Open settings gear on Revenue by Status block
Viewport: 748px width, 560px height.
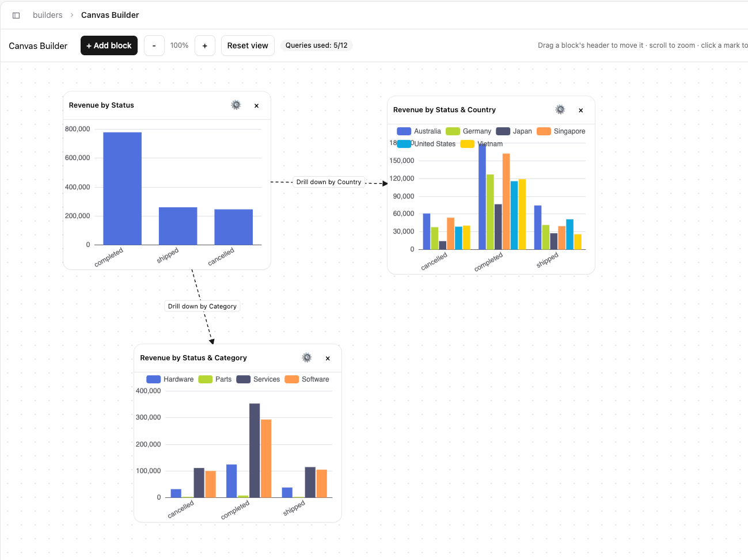pyautogui.click(x=236, y=105)
